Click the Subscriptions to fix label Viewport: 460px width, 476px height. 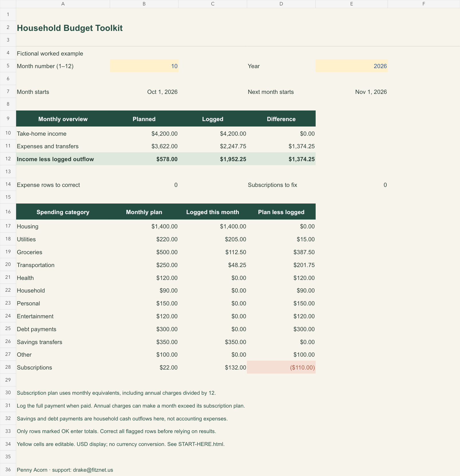coord(272,185)
